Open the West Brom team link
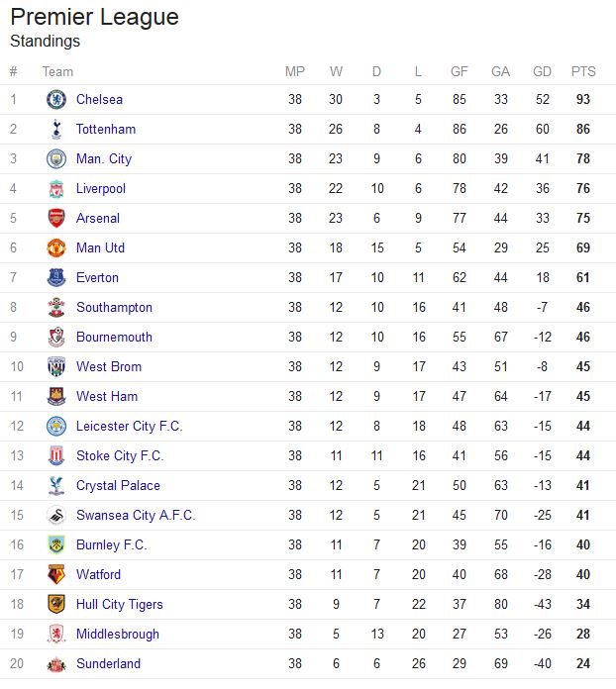This screenshot has width=616, height=689. coord(109,366)
